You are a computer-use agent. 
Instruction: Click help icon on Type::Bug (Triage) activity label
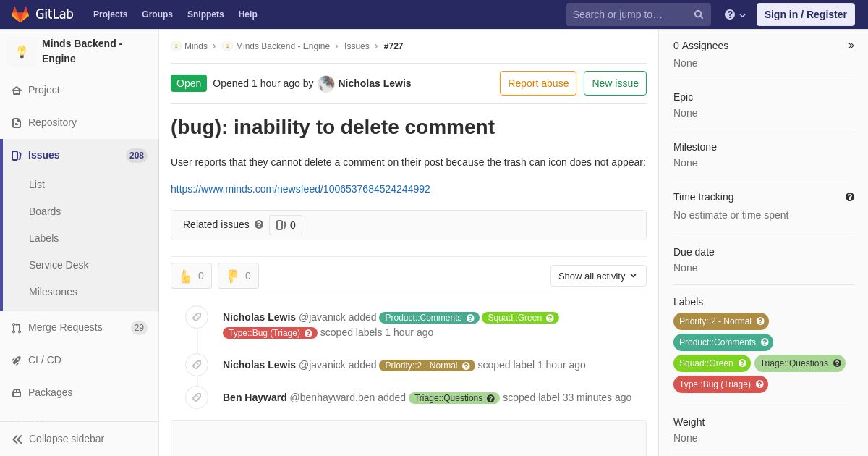(308, 333)
